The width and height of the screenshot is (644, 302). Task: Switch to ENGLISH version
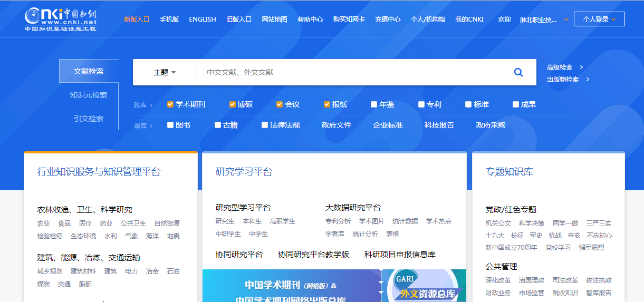coord(203,19)
